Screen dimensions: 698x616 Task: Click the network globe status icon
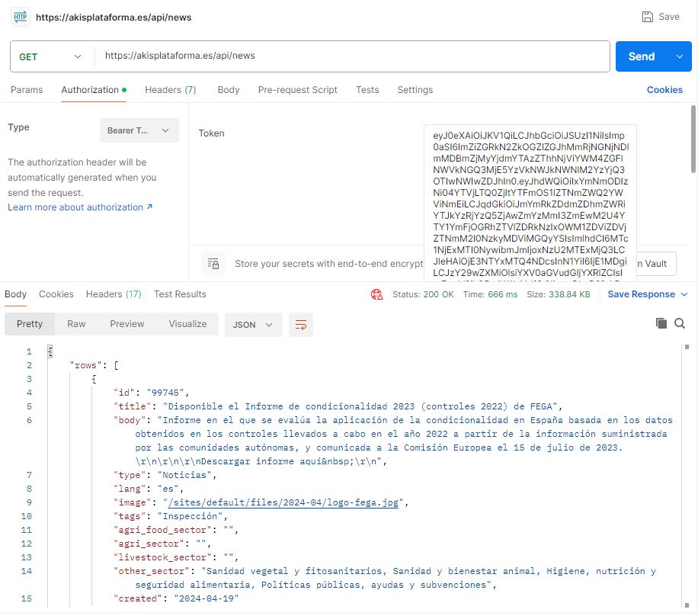tap(376, 294)
